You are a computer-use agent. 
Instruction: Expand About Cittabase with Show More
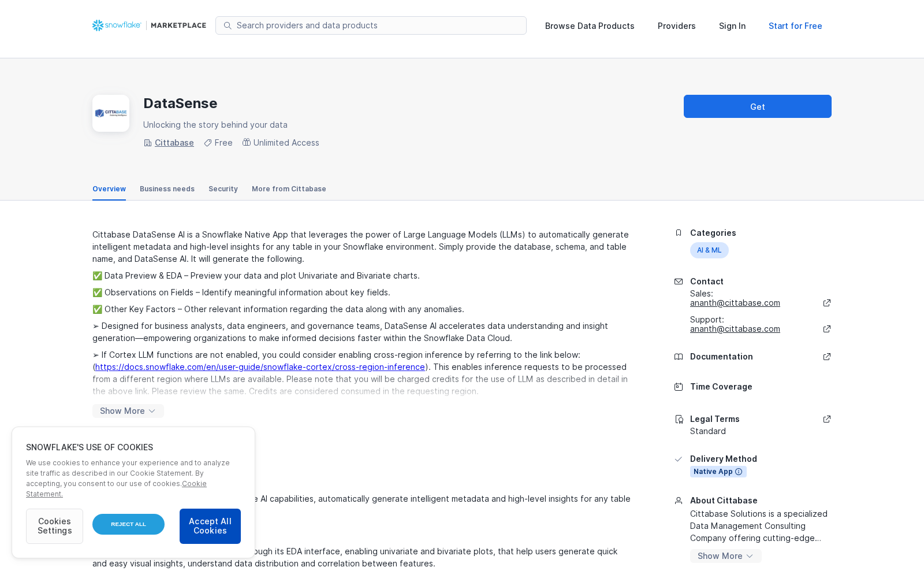(726, 556)
